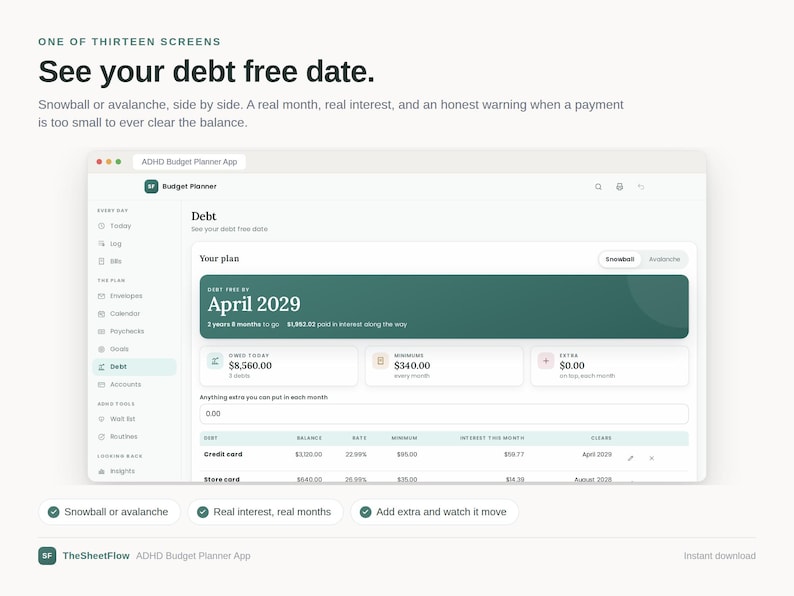Image resolution: width=794 pixels, height=596 pixels.
Task: Click the Real interest, real months chip
Action: click(265, 512)
